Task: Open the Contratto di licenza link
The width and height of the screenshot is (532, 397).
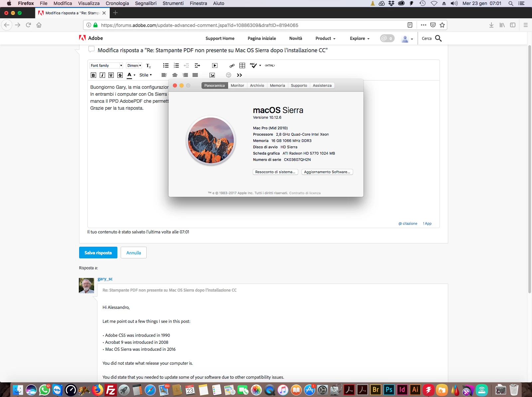Action: (305, 193)
